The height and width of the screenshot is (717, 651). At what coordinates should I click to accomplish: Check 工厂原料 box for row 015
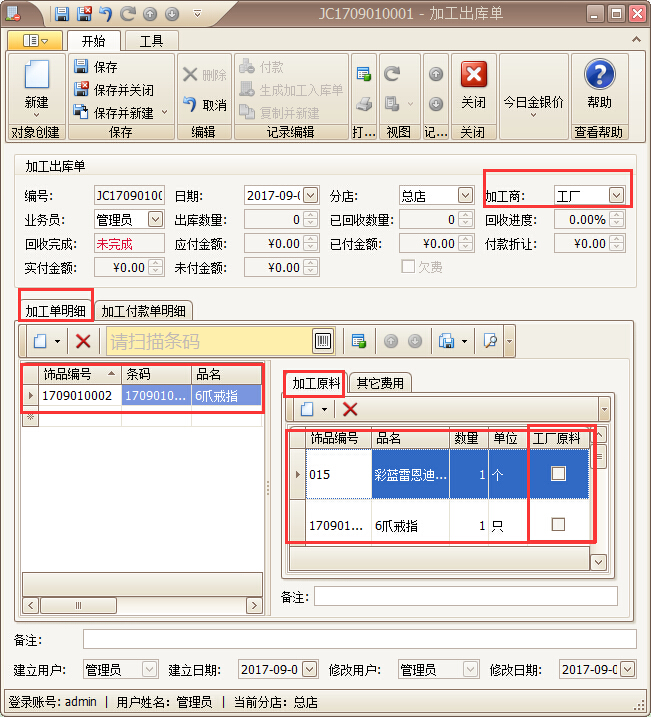pos(558,474)
